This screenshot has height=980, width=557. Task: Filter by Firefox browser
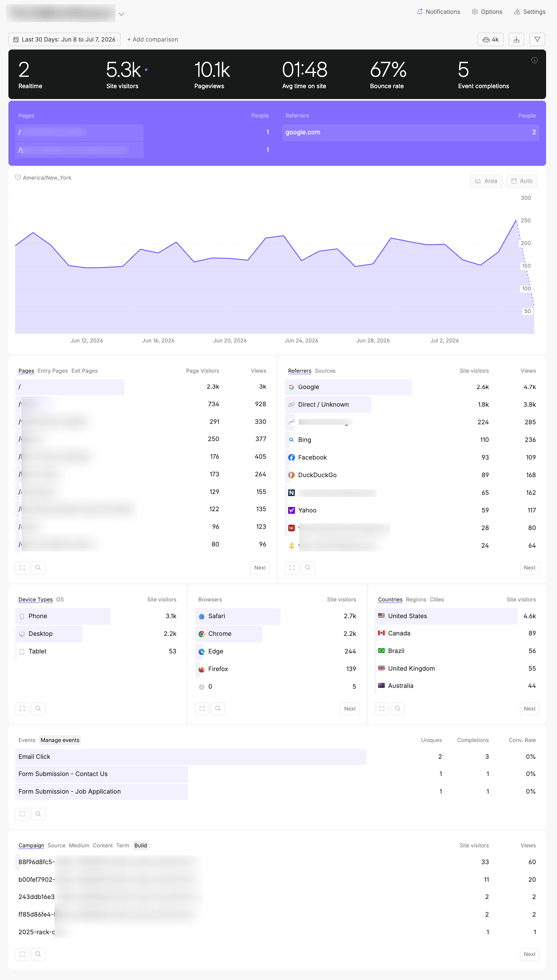[277, 669]
